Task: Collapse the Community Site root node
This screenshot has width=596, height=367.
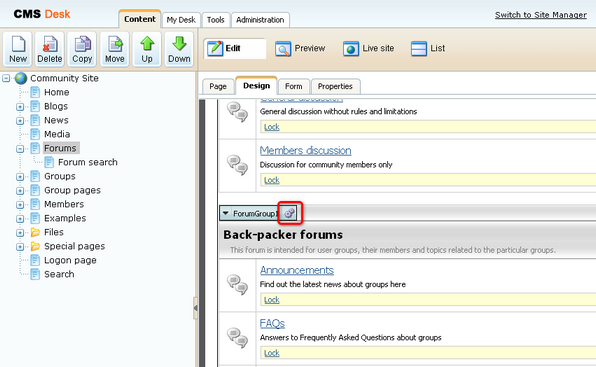Action: point(6,78)
